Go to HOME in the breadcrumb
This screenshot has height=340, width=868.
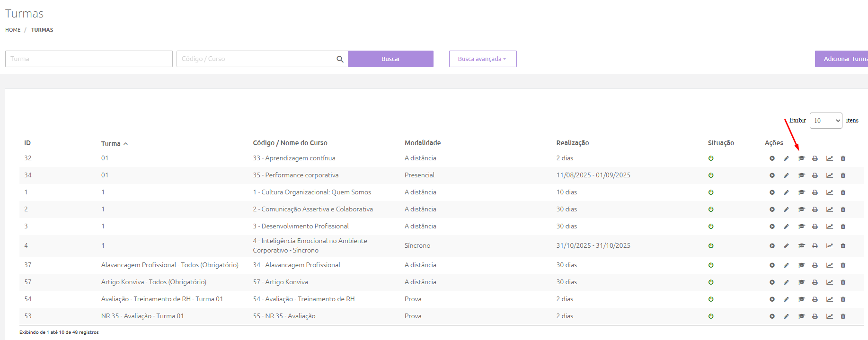(x=13, y=30)
